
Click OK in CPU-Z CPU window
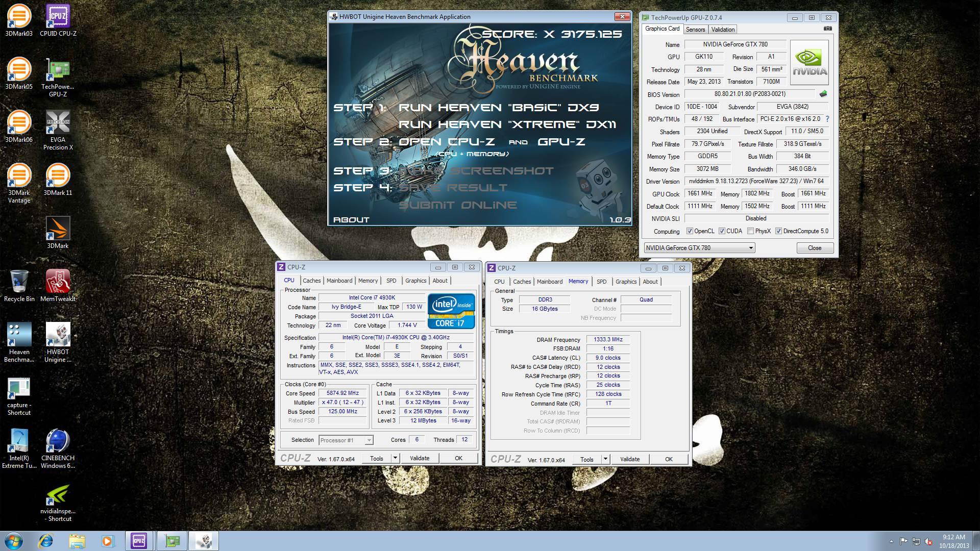[458, 458]
